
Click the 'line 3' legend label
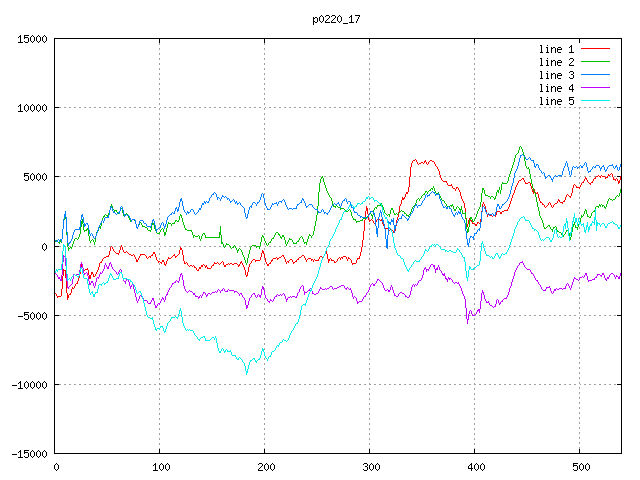pyautogui.click(x=556, y=75)
